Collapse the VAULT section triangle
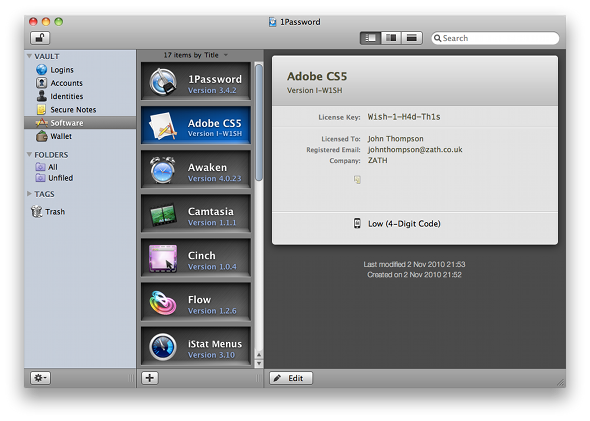 pos(29,56)
